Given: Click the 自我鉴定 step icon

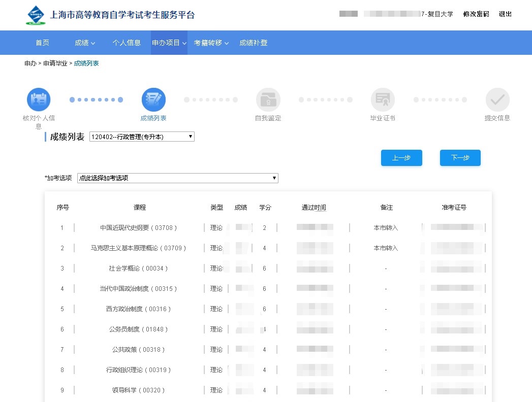Looking at the screenshot, I should (x=268, y=99).
